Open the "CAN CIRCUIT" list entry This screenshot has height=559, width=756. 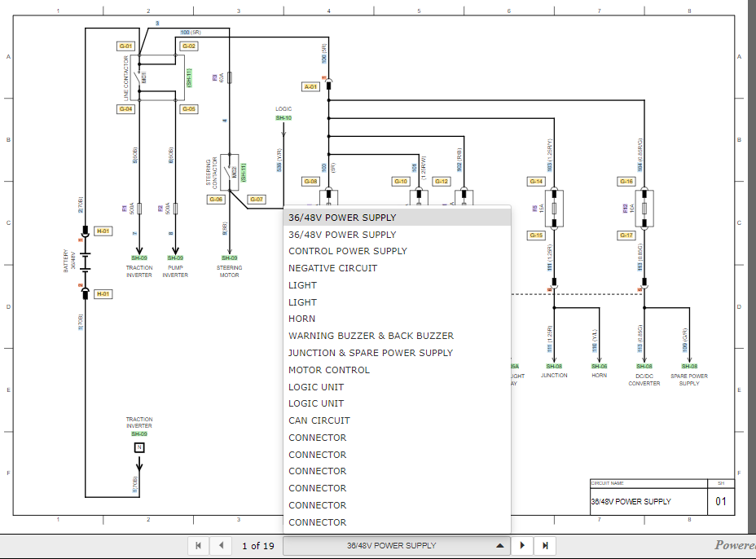point(319,420)
